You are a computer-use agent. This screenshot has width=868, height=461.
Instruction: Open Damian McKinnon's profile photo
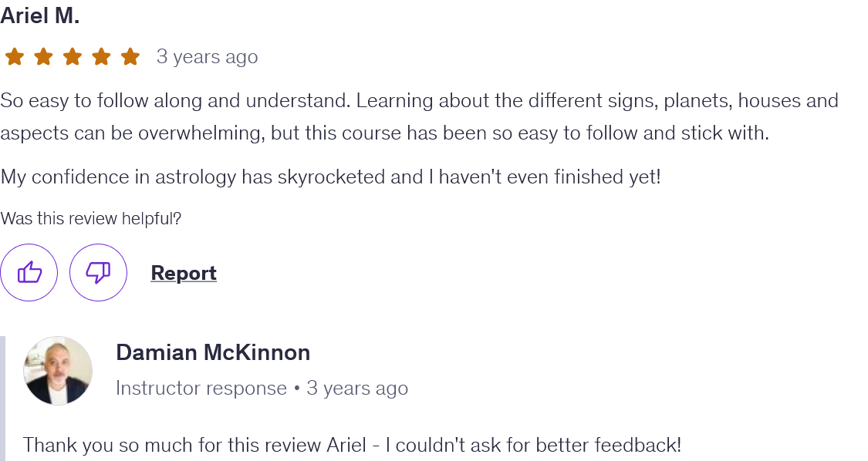click(x=58, y=371)
